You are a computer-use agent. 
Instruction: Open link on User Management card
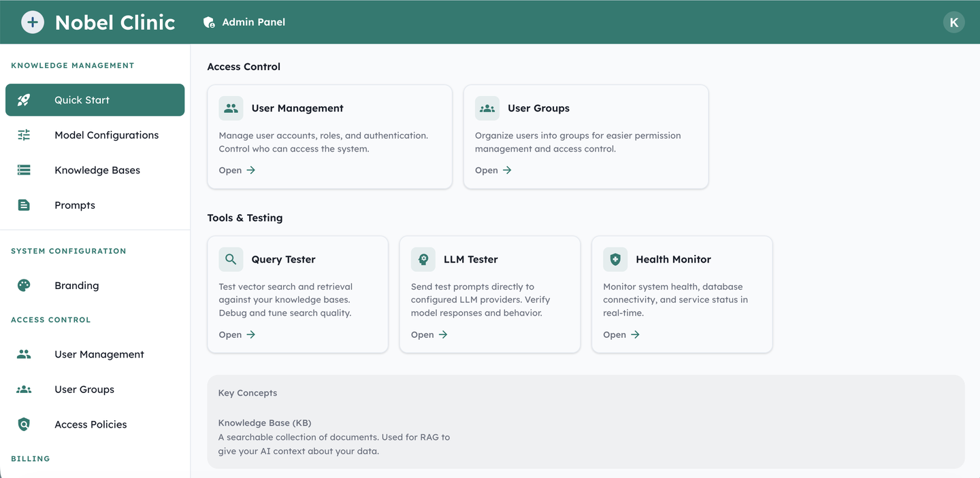pos(237,170)
